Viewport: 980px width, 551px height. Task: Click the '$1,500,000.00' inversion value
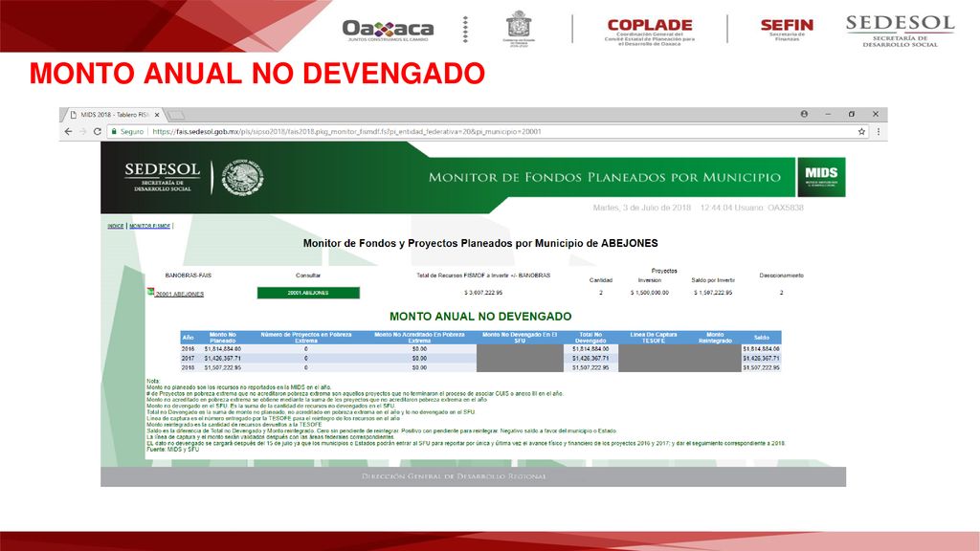point(650,293)
